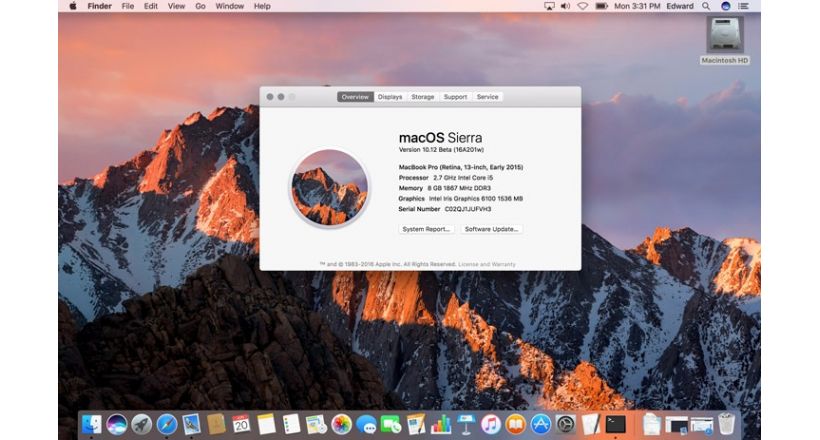The height and width of the screenshot is (440, 820).
Task: Open the Notes app in the Dock
Action: coord(266,424)
